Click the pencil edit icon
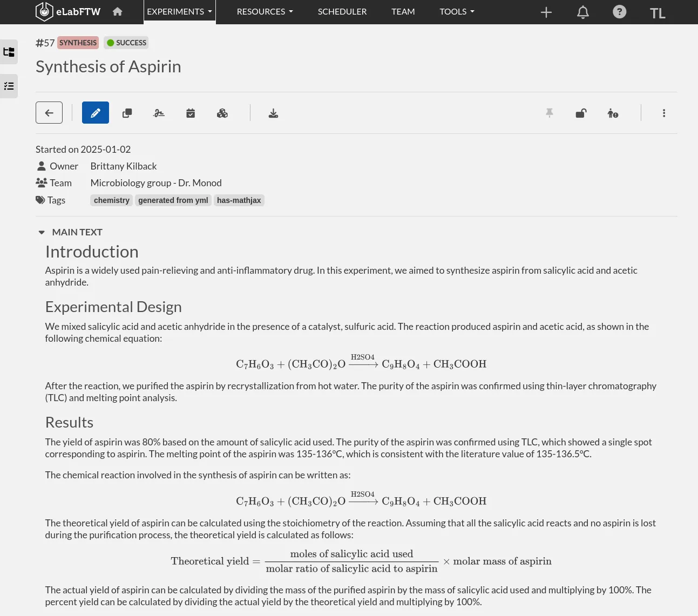698x616 pixels. point(96,113)
